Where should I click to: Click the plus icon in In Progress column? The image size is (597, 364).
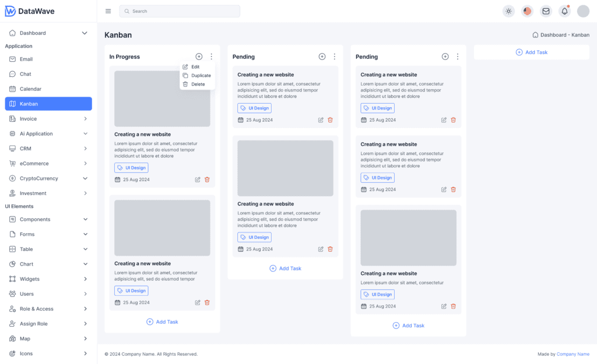click(x=199, y=56)
